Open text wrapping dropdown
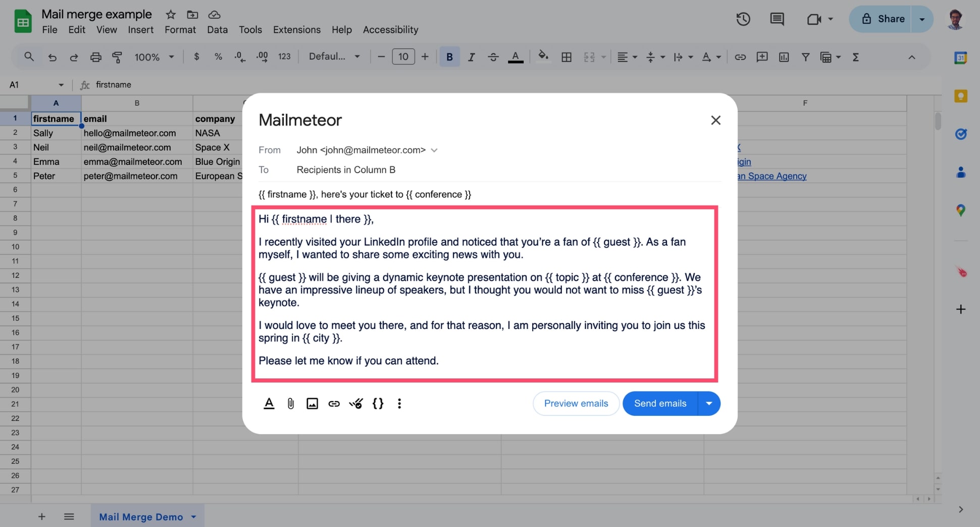This screenshot has width=980, height=527. (x=683, y=57)
